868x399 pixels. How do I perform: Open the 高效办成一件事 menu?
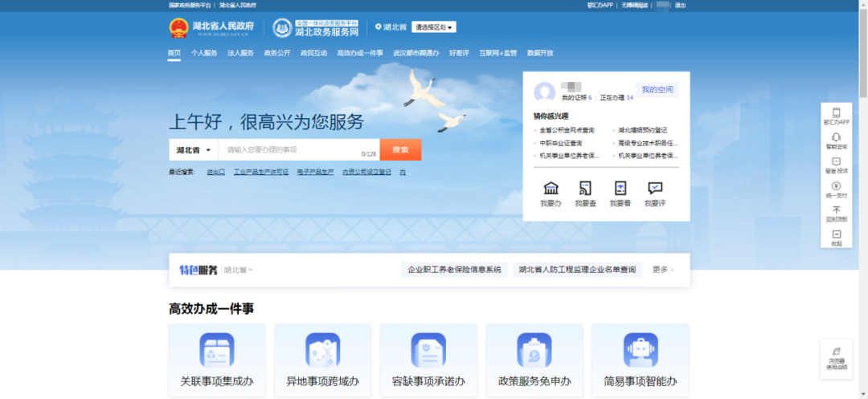click(x=360, y=53)
